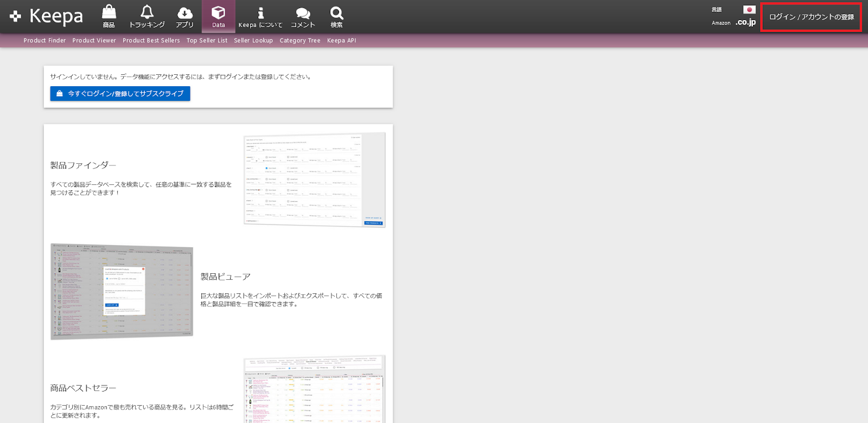Click the 製品ファインダー heading
Screen dimensions: 868x423
tap(84, 165)
